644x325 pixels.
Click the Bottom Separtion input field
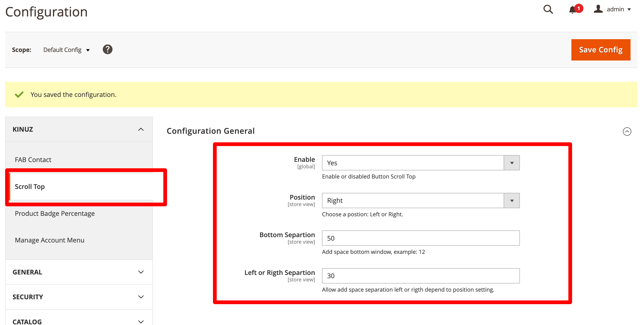pyautogui.click(x=421, y=238)
